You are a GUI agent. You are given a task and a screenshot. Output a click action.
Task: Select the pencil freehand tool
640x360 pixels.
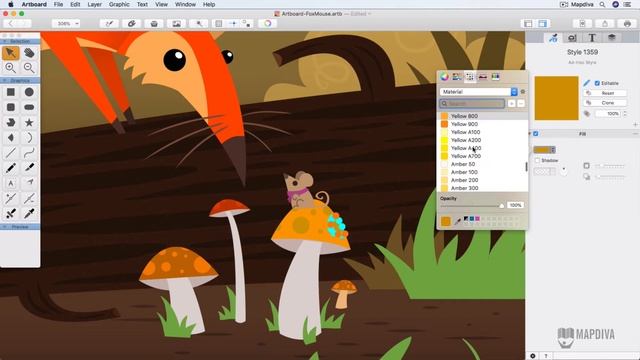click(11, 168)
